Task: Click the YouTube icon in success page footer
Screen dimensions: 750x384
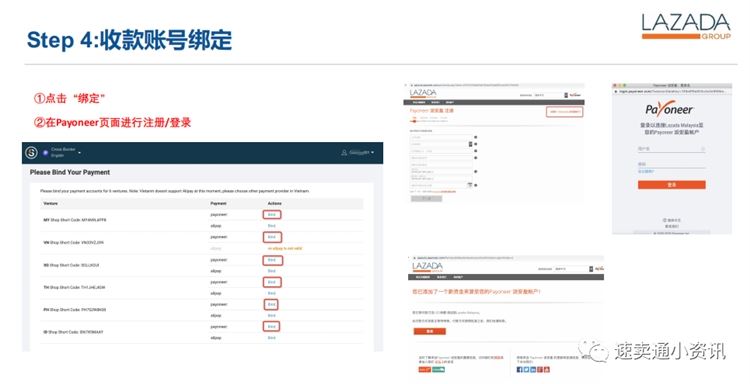Action: coord(546,369)
